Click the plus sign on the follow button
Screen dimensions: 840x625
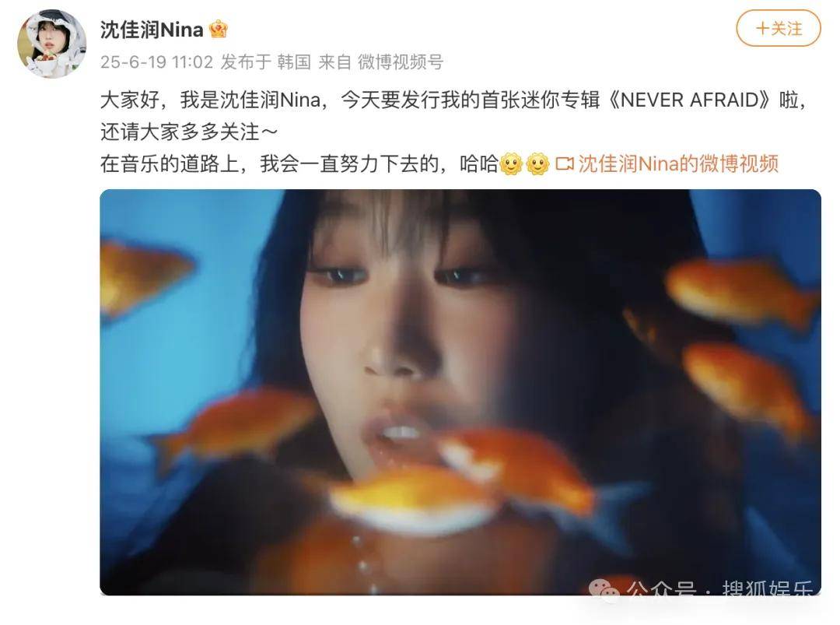click(762, 28)
